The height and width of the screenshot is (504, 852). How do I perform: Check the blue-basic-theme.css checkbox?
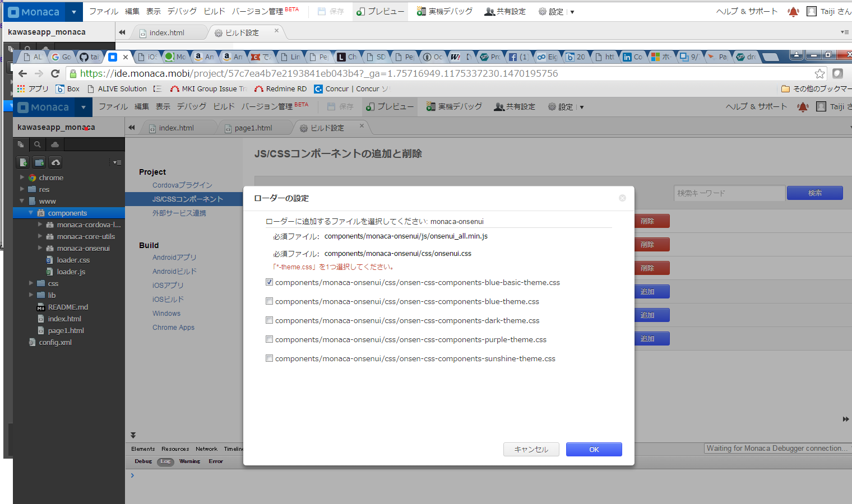click(x=269, y=282)
